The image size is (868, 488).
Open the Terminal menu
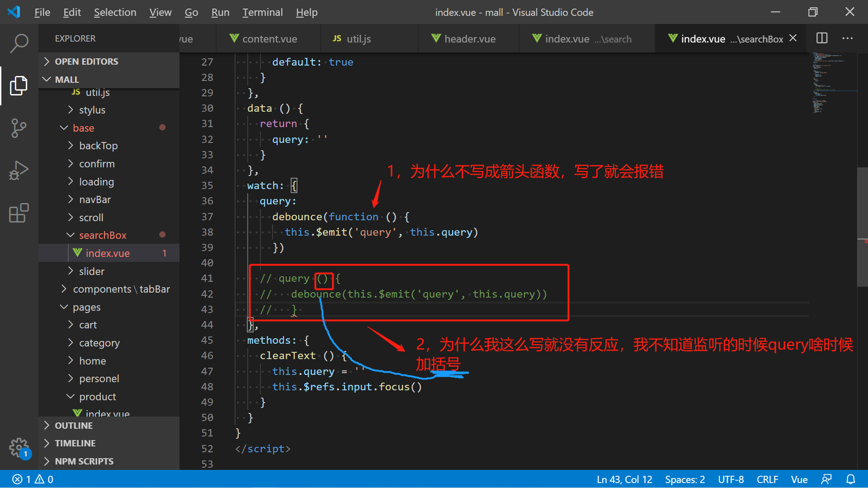[x=263, y=12]
